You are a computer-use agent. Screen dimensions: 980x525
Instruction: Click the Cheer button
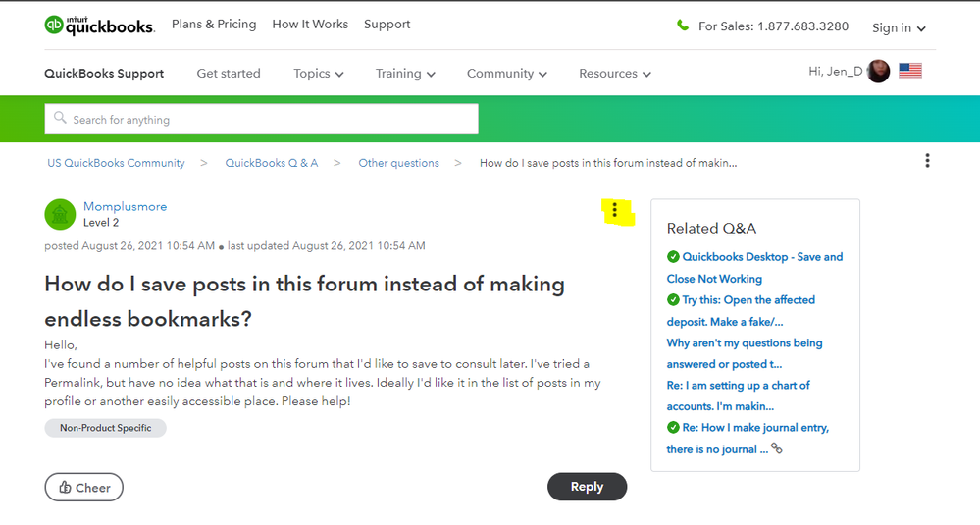click(x=83, y=487)
